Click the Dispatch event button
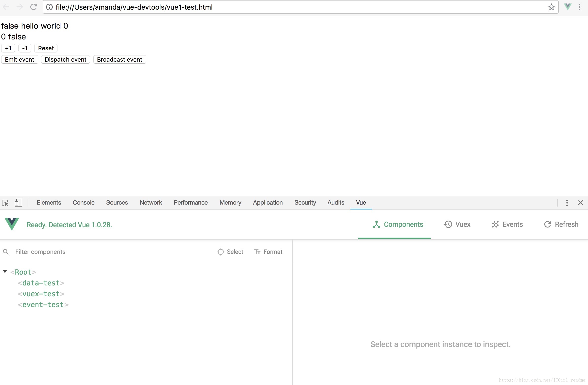Viewport: 588px width, 385px height. [66, 60]
